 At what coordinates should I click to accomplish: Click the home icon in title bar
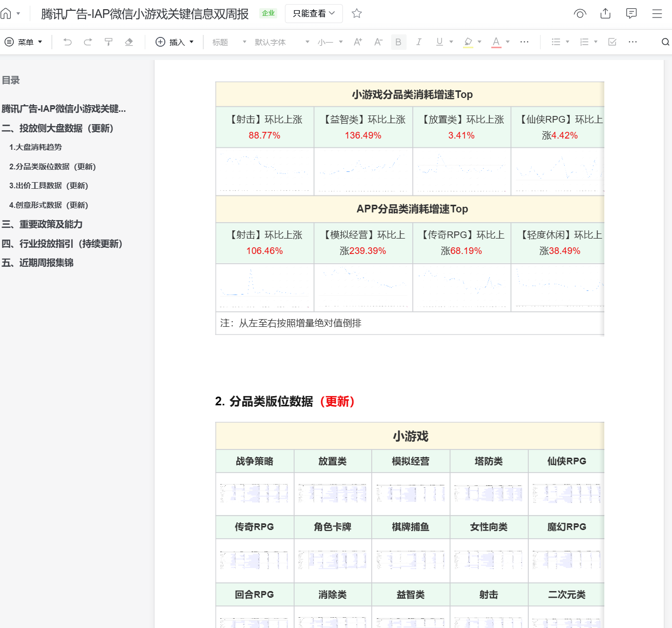[x=6, y=14]
